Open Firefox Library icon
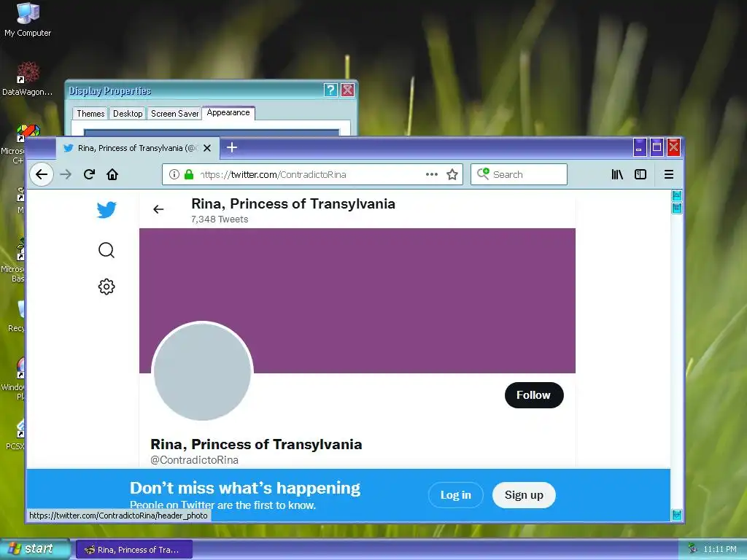The image size is (747, 560). pyautogui.click(x=617, y=174)
